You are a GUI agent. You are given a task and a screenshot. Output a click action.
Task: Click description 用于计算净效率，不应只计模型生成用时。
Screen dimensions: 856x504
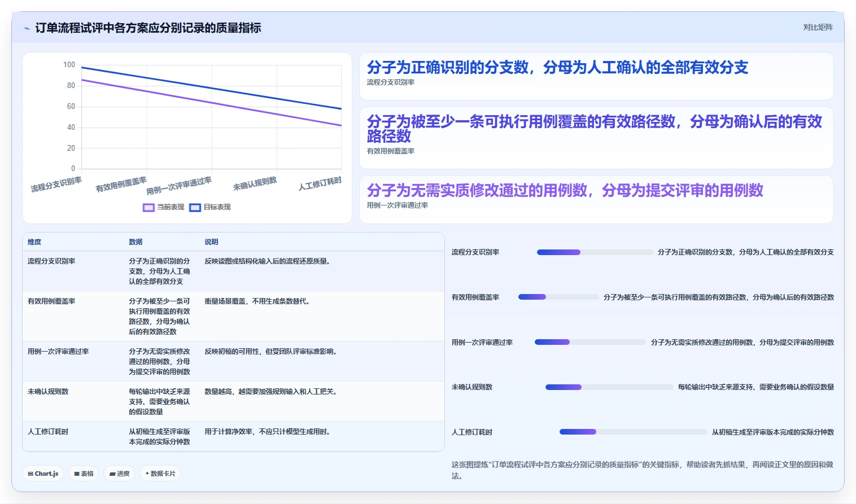(x=268, y=432)
